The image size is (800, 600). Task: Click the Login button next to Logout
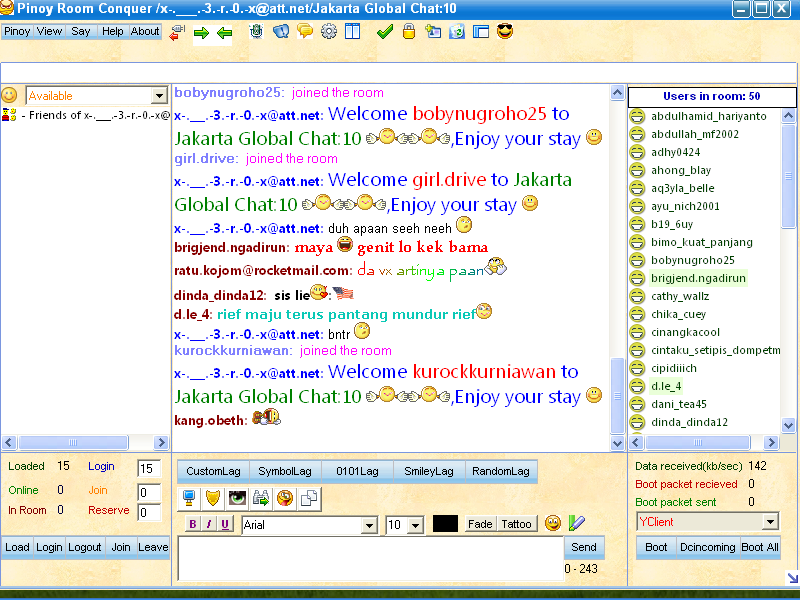coord(49,547)
